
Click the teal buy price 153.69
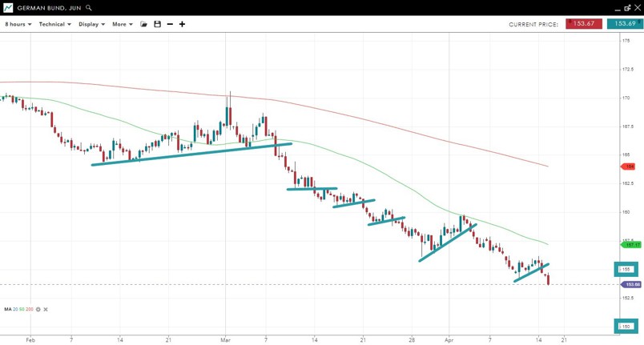tap(625, 24)
